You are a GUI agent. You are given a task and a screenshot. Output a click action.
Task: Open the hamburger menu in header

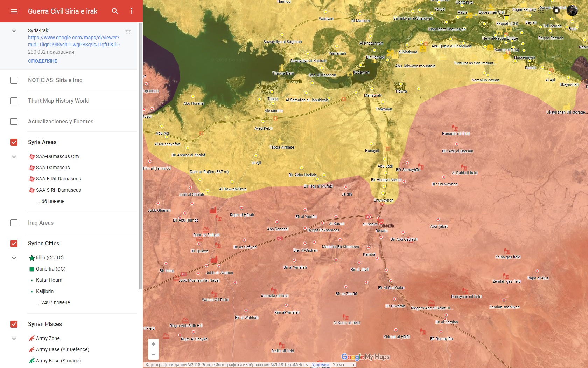click(14, 11)
